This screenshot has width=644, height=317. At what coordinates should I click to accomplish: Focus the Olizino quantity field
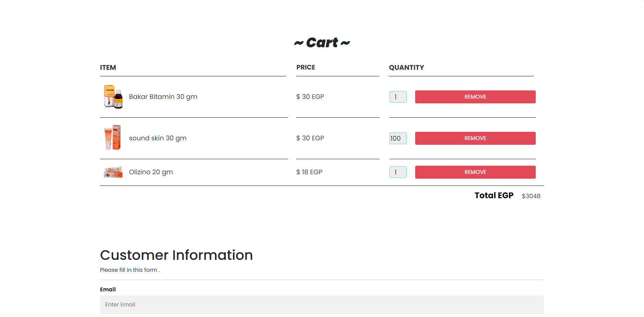coord(398,172)
